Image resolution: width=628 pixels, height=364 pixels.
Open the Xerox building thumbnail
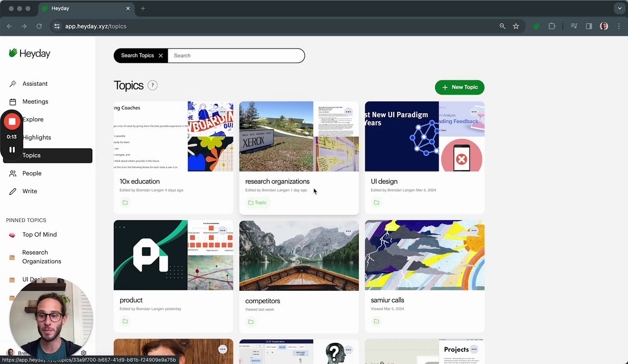pos(276,136)
